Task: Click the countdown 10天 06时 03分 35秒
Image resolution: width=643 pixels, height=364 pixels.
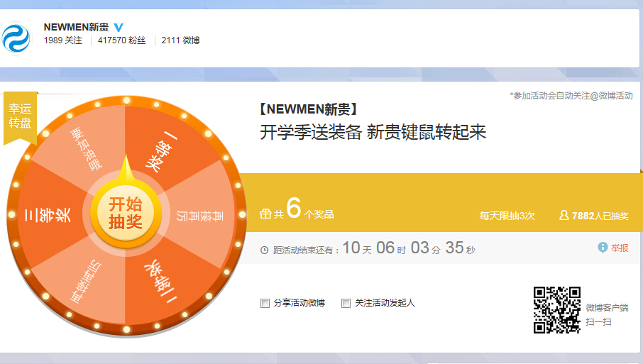Action: tap(409, 248)
